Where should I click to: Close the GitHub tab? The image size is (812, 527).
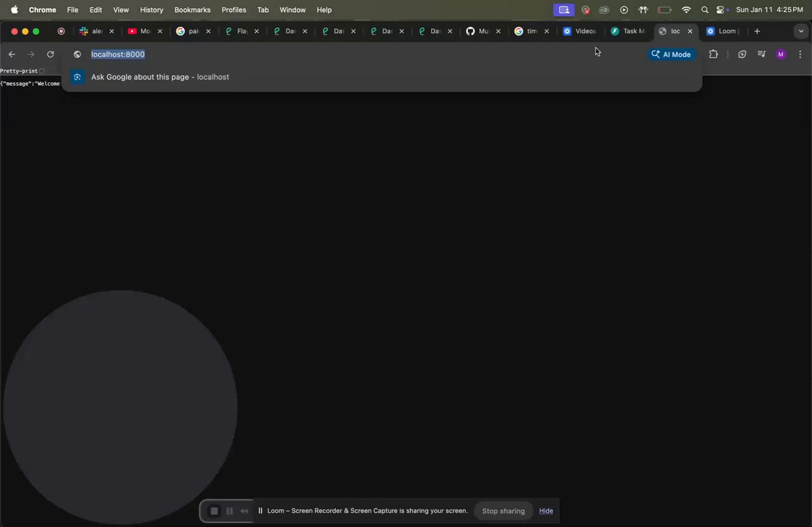tap(498, 31)
